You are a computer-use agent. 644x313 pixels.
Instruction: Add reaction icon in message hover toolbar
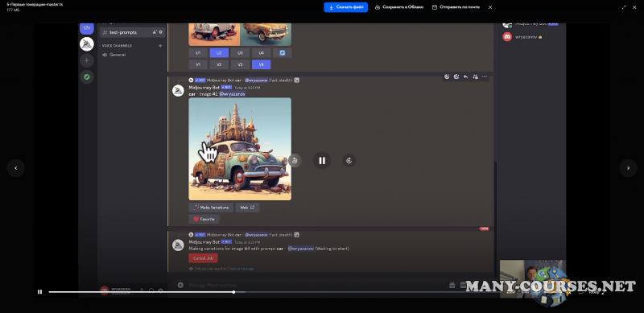pos(447,76)
